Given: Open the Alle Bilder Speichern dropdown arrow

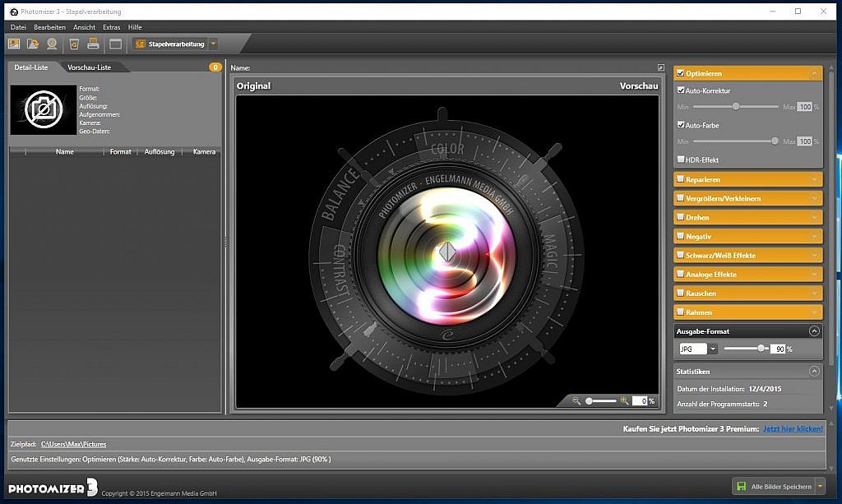Looking at the screenshot, I should (820, 486).
